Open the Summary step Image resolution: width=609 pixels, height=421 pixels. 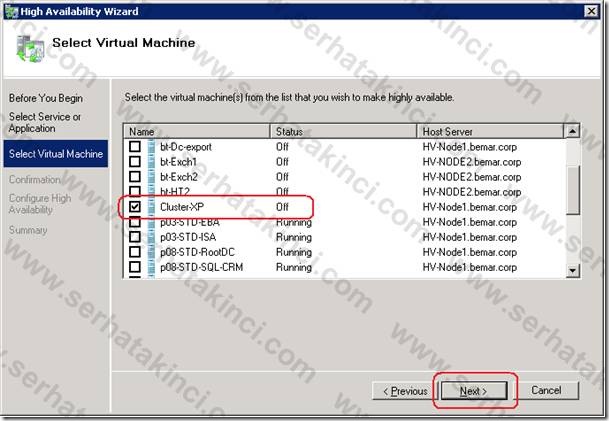pyautogui.click(x=28, y=230)
